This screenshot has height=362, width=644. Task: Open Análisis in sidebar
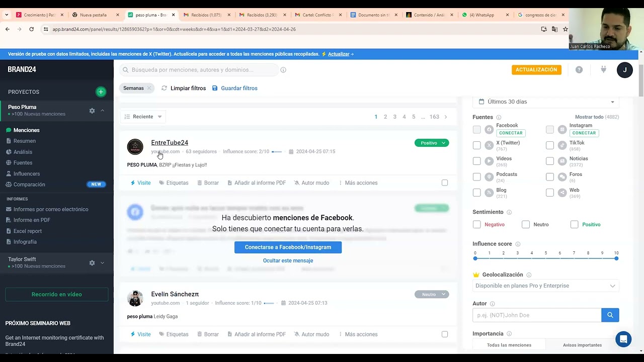[x=23, y=152]
